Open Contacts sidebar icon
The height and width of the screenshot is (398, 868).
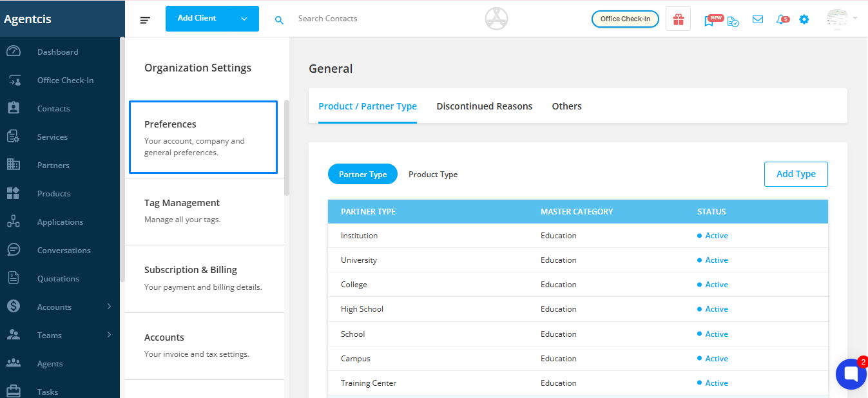[14, 108]
